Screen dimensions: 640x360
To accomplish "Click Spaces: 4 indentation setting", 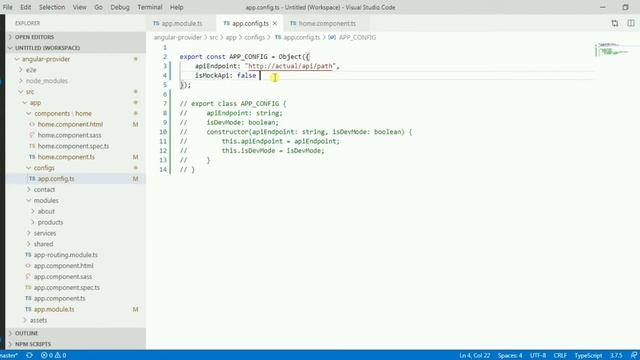I will coord(510,356).
